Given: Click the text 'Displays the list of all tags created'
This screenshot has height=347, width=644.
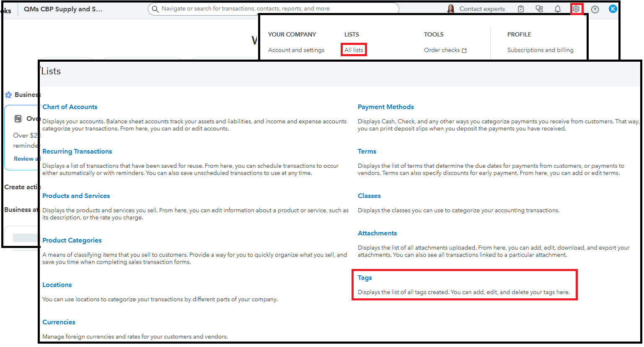Looking at the screenshot, I should tap(463, 292).
